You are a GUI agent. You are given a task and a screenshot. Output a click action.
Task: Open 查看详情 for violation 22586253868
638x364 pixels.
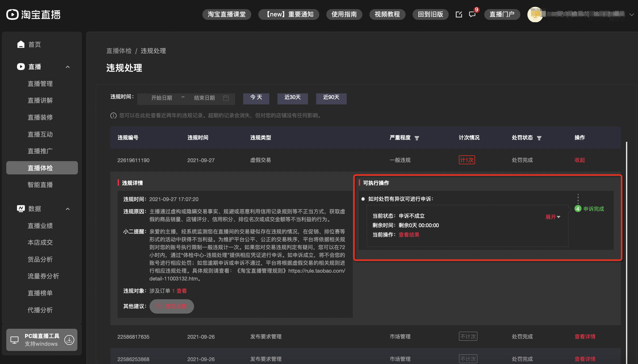pos(585,359)
